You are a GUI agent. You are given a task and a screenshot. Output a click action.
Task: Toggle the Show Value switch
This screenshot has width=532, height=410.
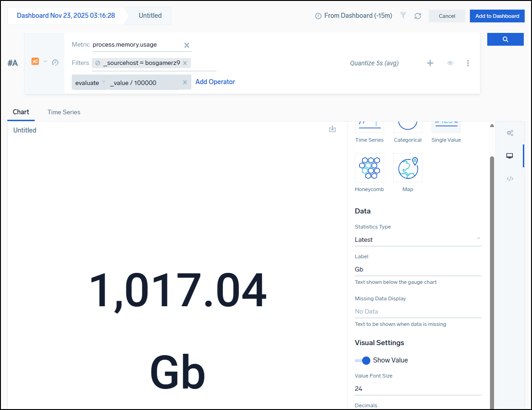(363, 360)
